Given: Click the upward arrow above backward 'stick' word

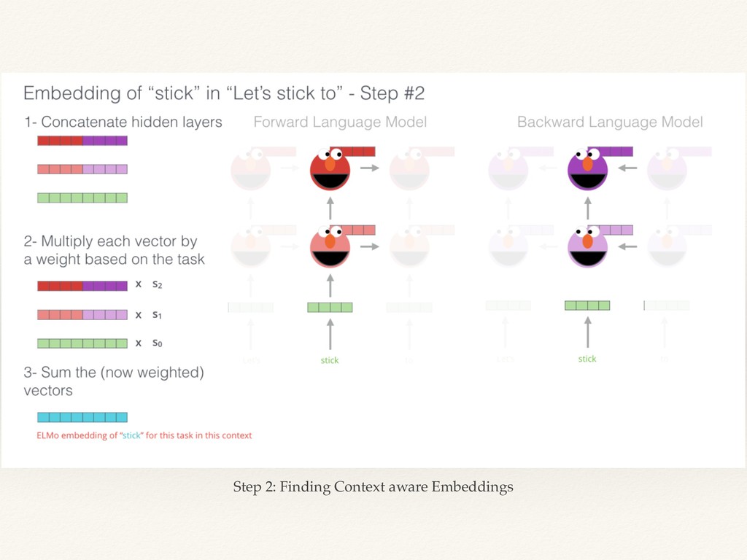Looking at the screenshot, I should point(588,332).
